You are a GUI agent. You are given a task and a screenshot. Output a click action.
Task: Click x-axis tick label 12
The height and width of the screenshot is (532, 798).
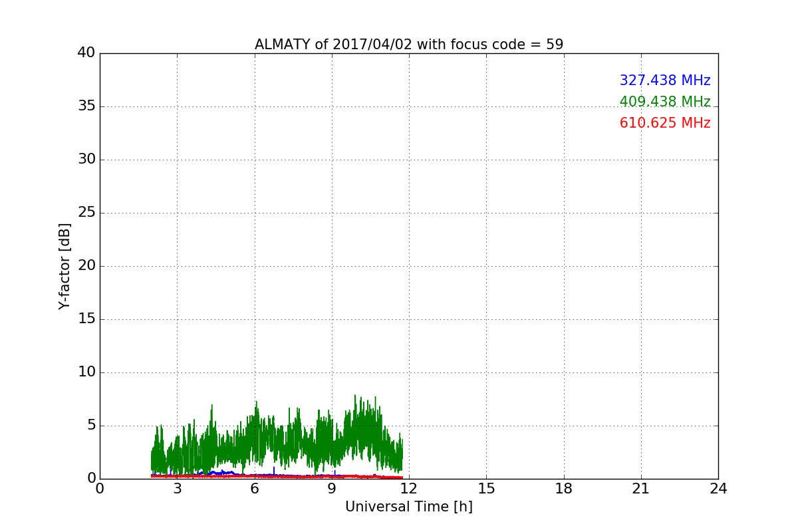(x=409, y=489)
